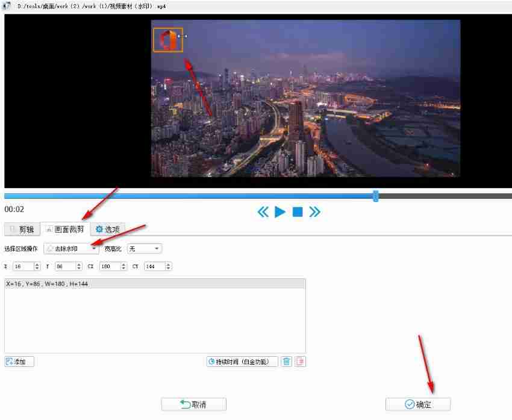This screenshot has height=420, width=512.
Task: Switch to the 剪辑 tab
Action: click(x=22, y=229)
